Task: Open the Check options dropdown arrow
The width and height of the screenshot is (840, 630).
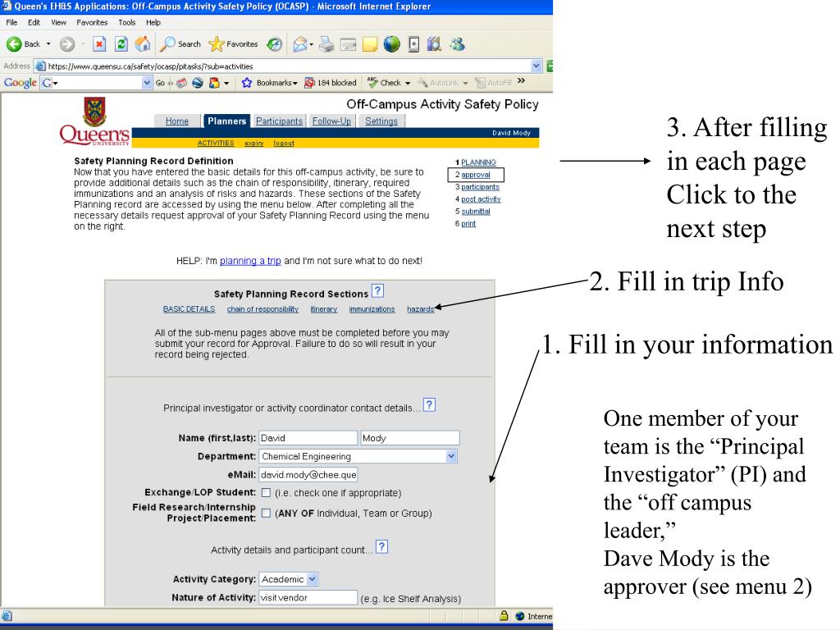Action: 408,83
